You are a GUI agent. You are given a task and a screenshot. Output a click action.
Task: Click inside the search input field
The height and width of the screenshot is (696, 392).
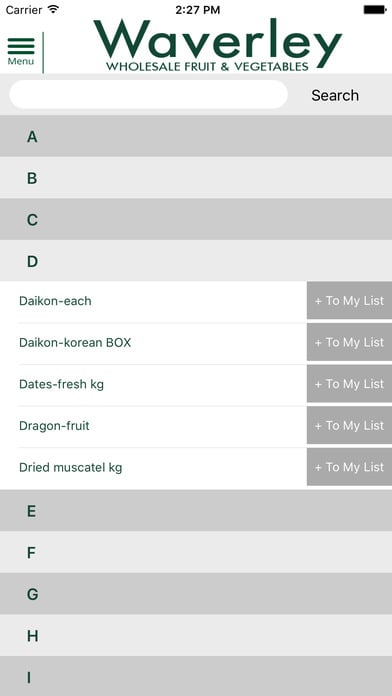(x=148, y=95)
